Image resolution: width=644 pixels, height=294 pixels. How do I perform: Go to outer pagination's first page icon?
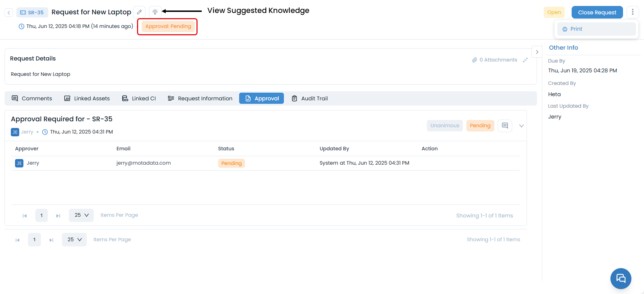click(17, 240)
